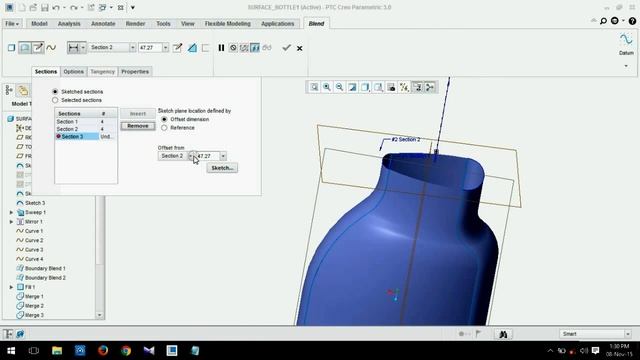Open File Explorer from the taskbar
Viewport: 640px width, 360px height.
(57, 350)
